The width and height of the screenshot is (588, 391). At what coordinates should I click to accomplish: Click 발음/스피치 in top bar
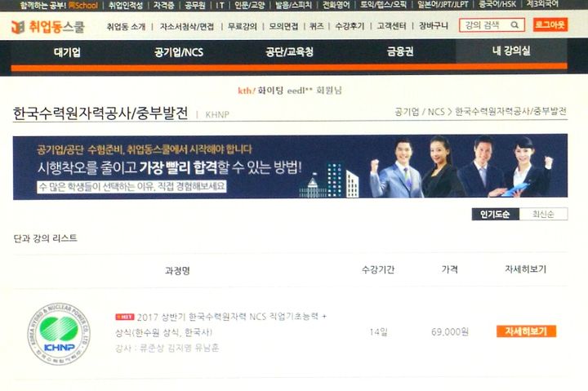click(x=294, y=5)
